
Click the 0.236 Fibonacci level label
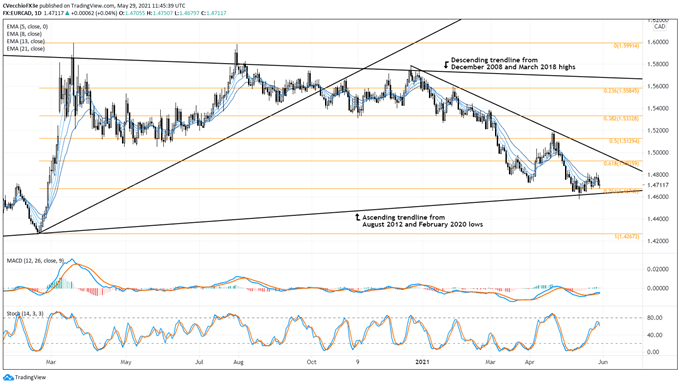point(621,91)
